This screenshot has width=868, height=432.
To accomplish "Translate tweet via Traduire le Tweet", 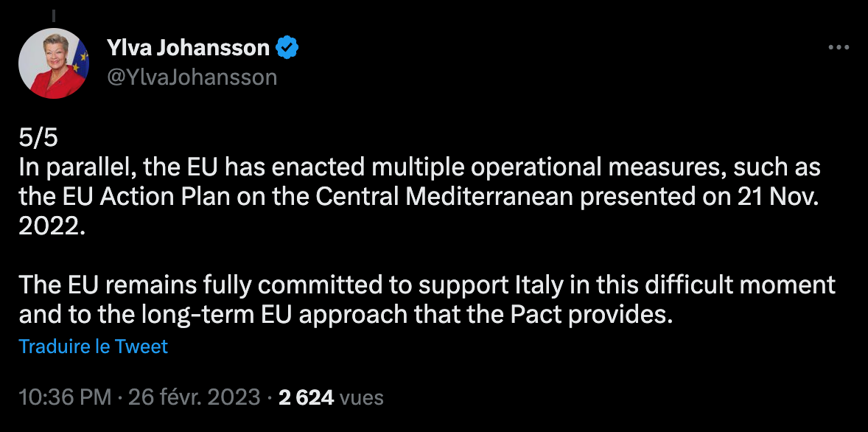I will pos(94,346).
